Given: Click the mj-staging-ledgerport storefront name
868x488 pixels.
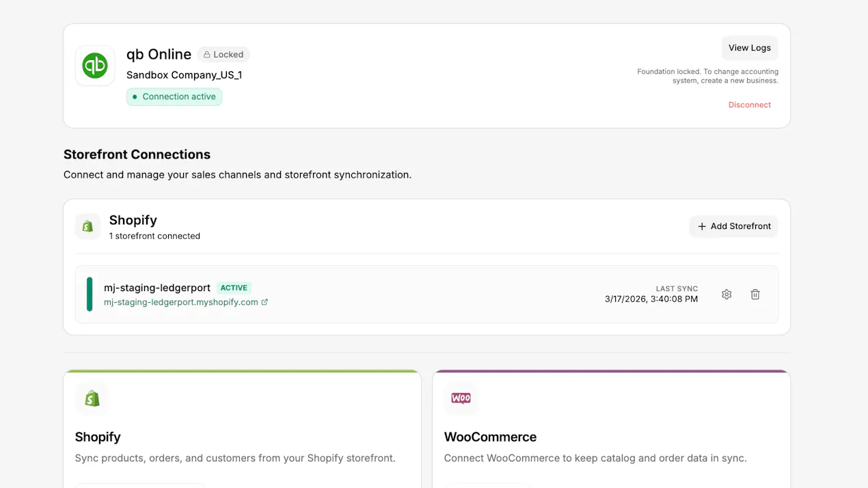Looking at the screenshot, I should 157,288.
